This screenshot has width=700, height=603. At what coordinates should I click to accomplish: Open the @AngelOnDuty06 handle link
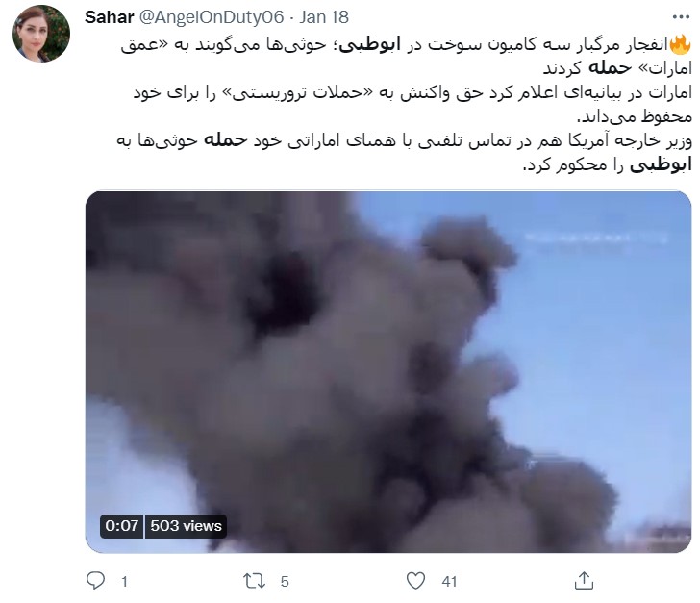tap(212, 17)
